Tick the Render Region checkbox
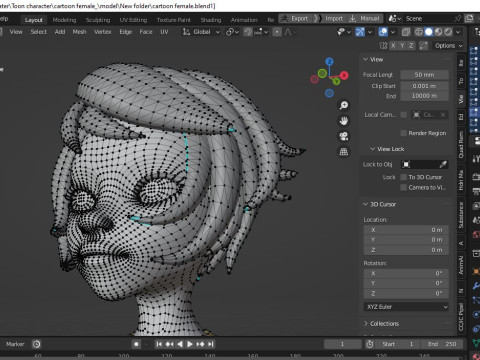Screen dimensions: 480x360 404,133
